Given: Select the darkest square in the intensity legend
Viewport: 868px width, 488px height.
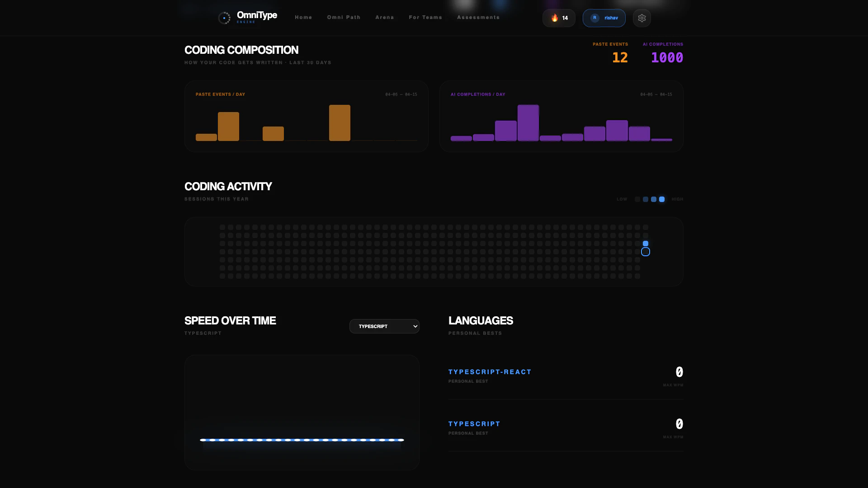Looking at the screenshot, I should [637, 199].
